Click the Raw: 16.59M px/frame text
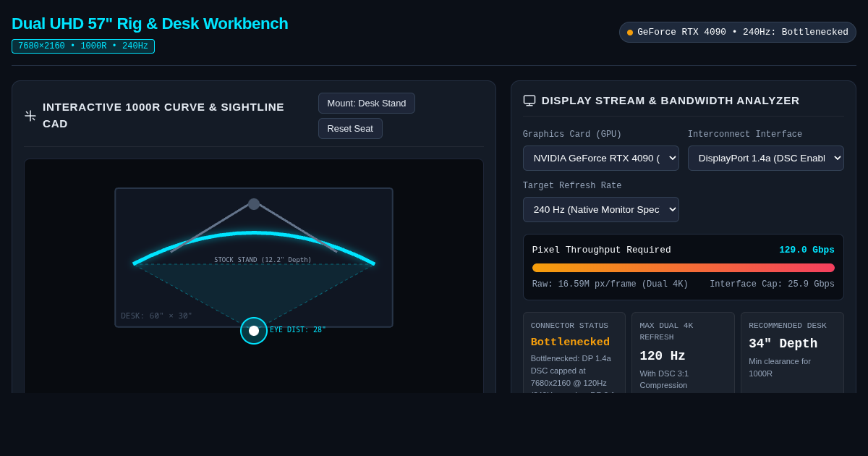This screenshot has height=456, width=868. (x=610, y=284)
